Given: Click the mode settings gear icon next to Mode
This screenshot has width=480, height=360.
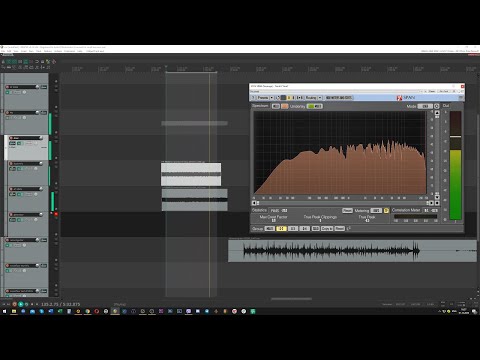Looking at the screenshot, I should coord(436,106).
